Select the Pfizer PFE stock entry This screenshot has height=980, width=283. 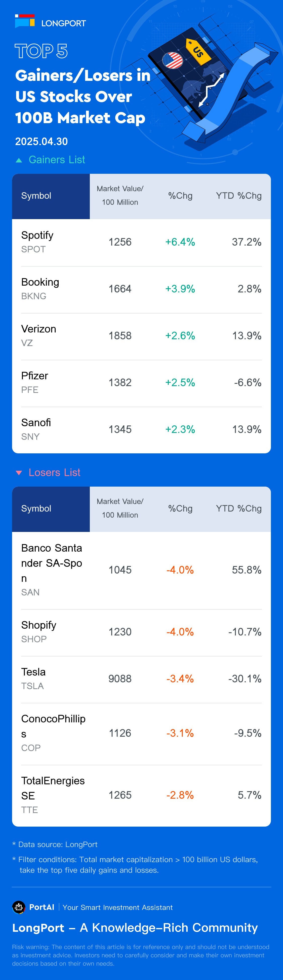[141, 382]
